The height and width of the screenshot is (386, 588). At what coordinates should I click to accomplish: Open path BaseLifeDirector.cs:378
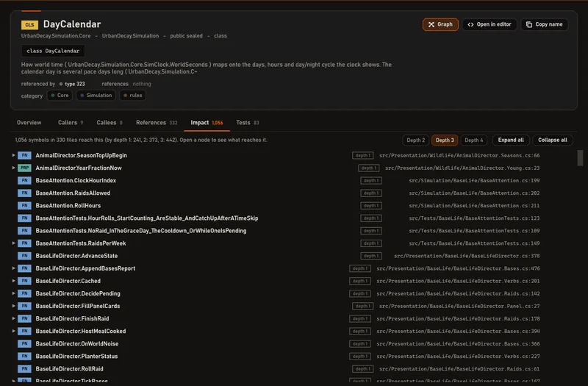[467, 256]
